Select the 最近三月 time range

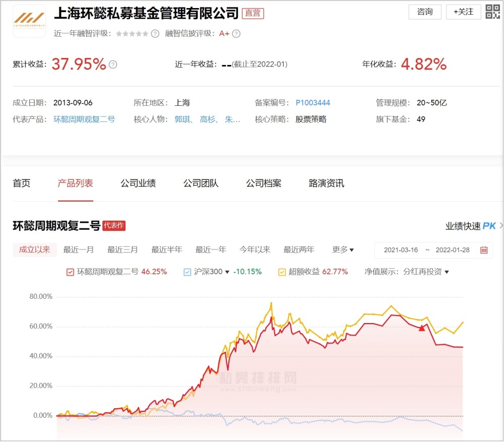(x=122, y=250)
